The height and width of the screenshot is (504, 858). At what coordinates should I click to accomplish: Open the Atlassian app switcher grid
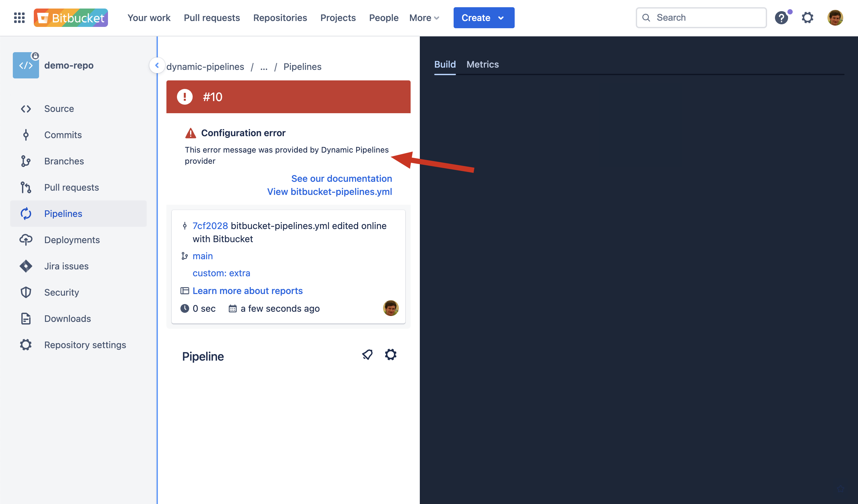(x=19, y=18)
